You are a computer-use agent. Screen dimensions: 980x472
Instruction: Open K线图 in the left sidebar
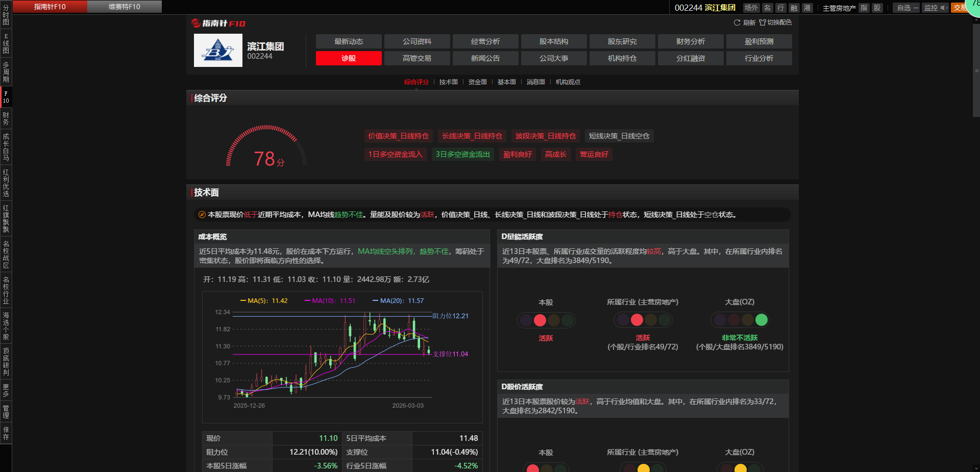click(x=6, y=43)
